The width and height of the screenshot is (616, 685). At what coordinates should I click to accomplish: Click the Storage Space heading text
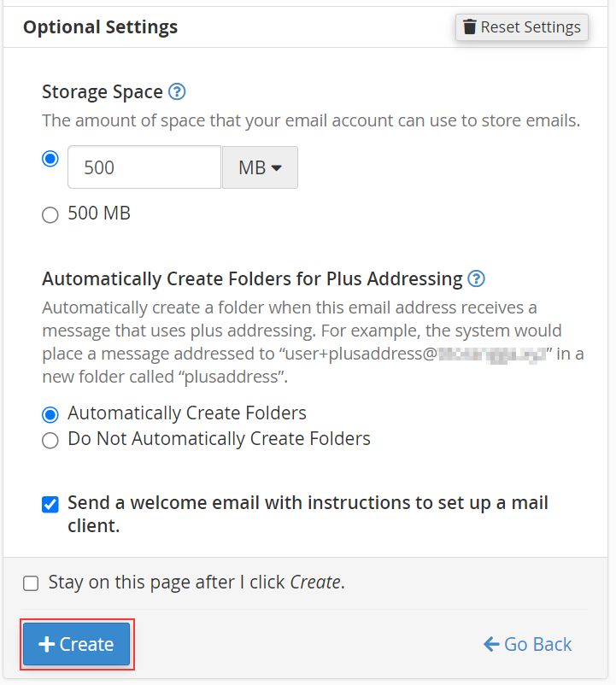pos(102,92)
